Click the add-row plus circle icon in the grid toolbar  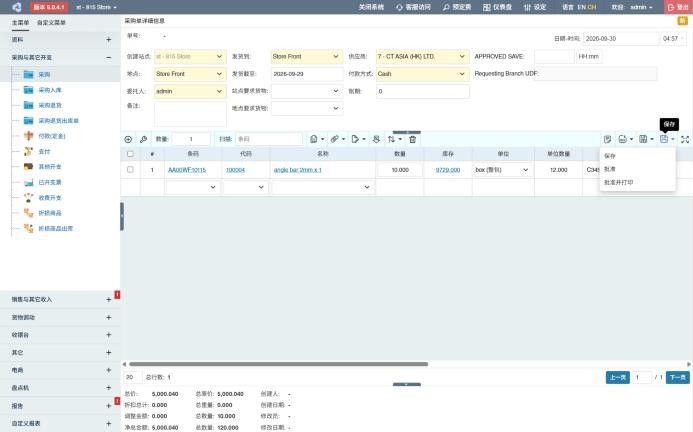click(x=128, y=139)
